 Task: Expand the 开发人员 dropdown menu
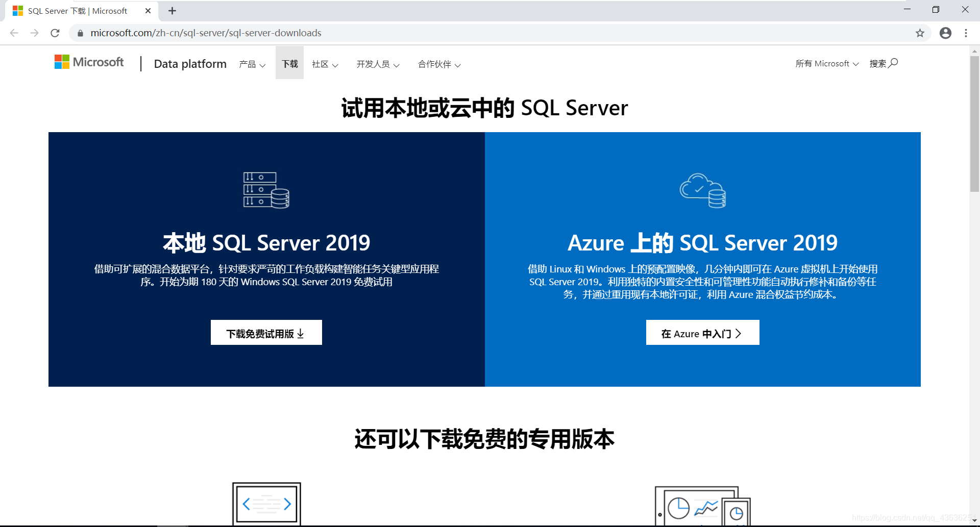click(x=378, y=64)
